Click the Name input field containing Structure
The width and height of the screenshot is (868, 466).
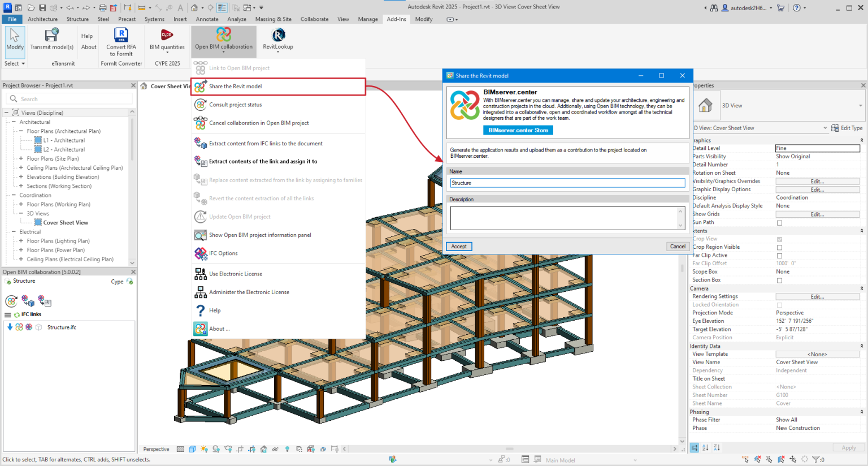pos(567,183)
